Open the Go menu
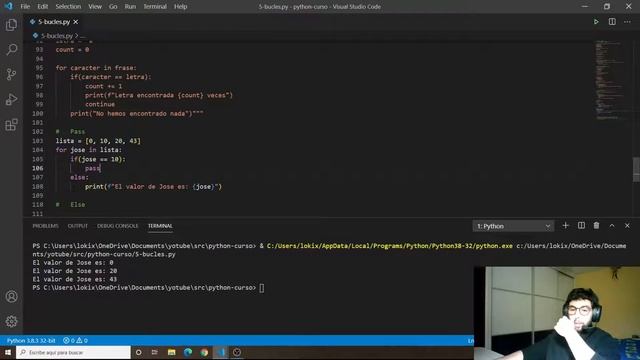 pos(113,7)
